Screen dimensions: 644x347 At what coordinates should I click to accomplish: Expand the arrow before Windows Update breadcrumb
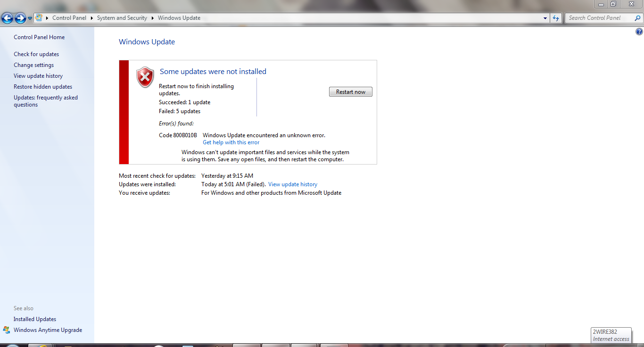(153, 18)
